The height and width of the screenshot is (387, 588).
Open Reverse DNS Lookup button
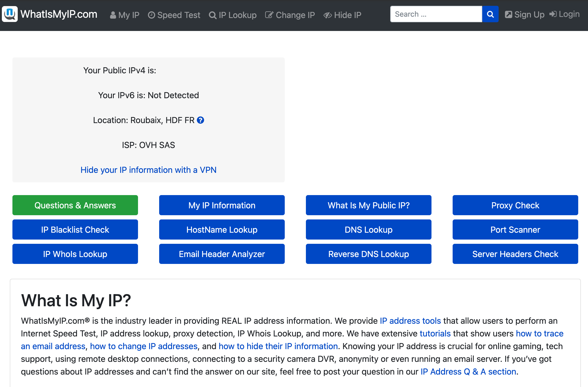(x=369, y=254)
